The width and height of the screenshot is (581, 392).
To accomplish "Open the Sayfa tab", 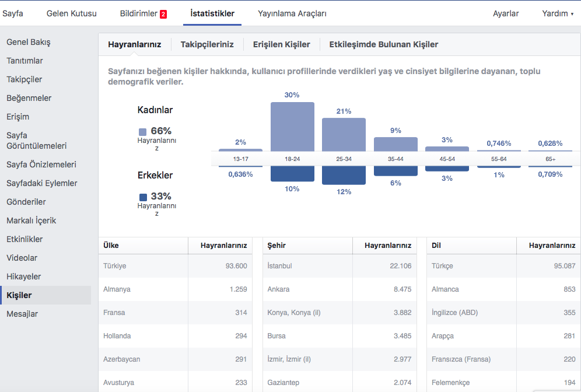I will [x=13, y=13].
